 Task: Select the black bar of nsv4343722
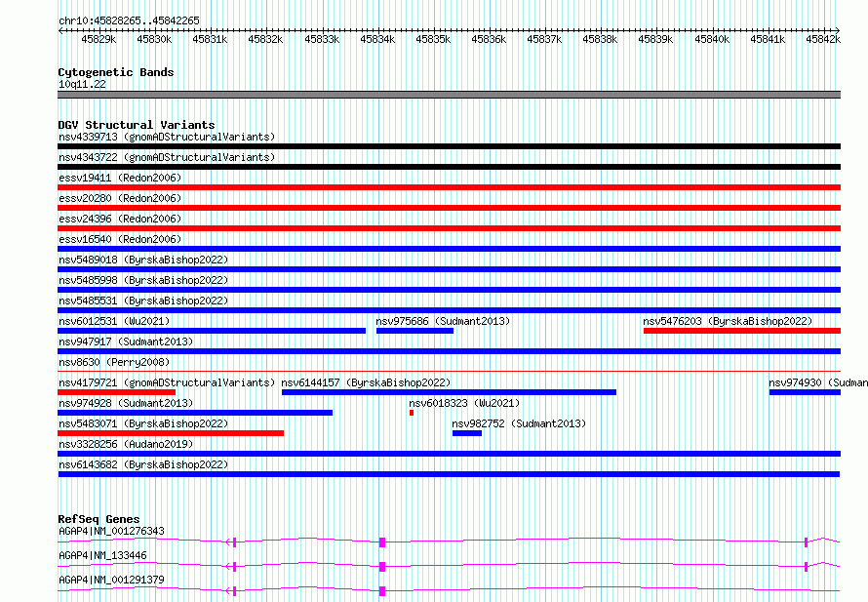[x=449, y=167]
